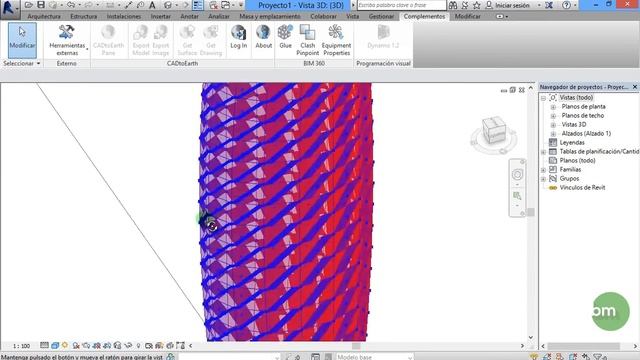Expand the Familias tree node
640x360 pixels.
pyautogui.click(x=543, y=170)
